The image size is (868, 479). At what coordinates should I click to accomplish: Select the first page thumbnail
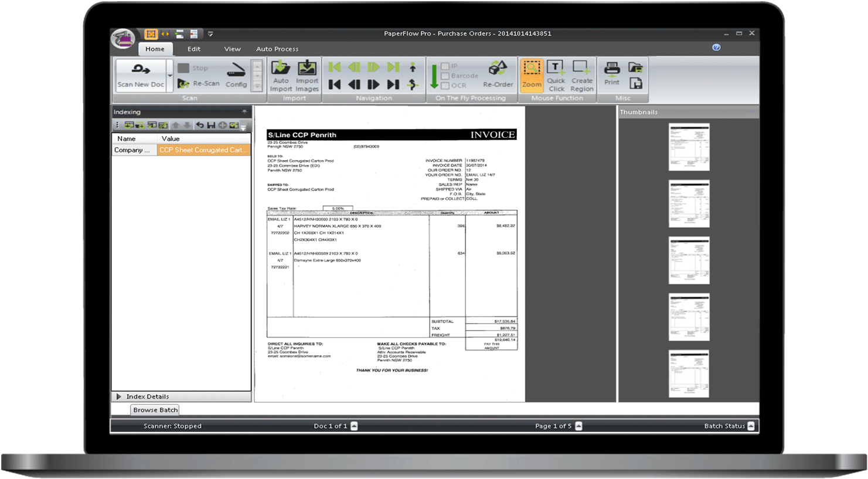tap(689, 147)
